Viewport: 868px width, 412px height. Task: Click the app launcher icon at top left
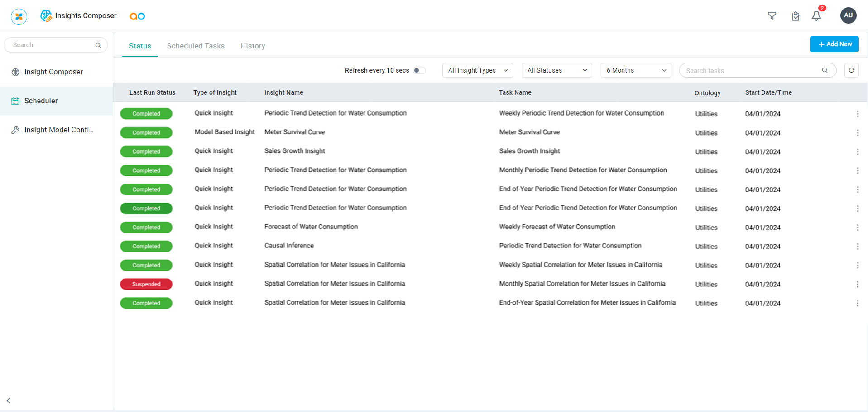[x=19, y=16]
